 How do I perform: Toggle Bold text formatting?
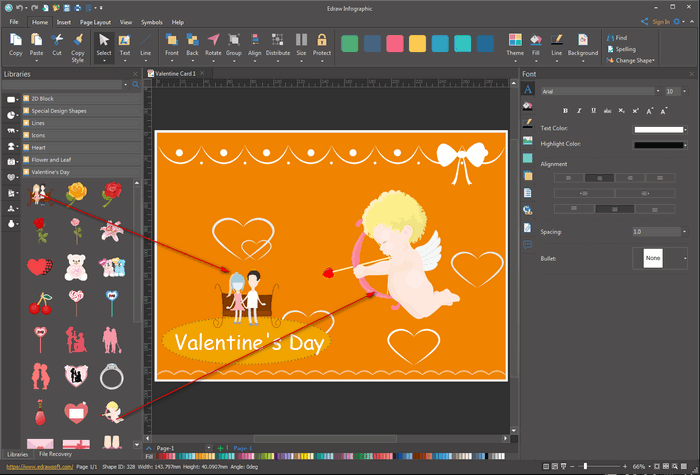pyautogui.click(x=565, y=111)
